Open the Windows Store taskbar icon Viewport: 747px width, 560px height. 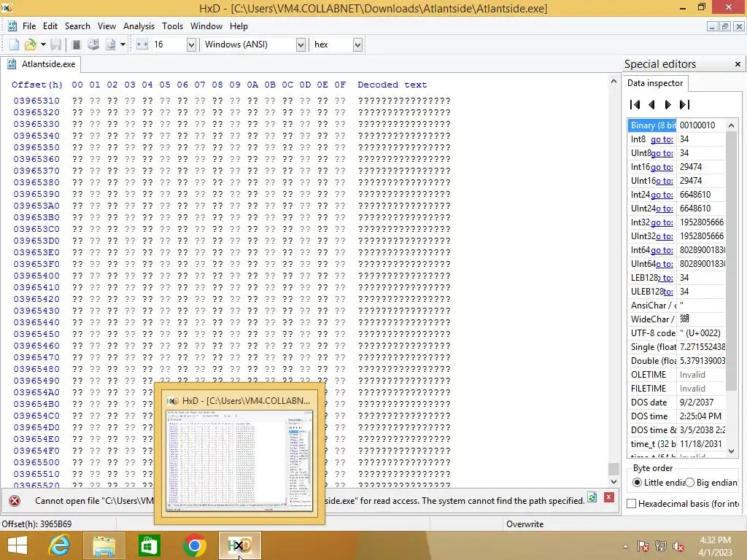(x=149, y=545)
